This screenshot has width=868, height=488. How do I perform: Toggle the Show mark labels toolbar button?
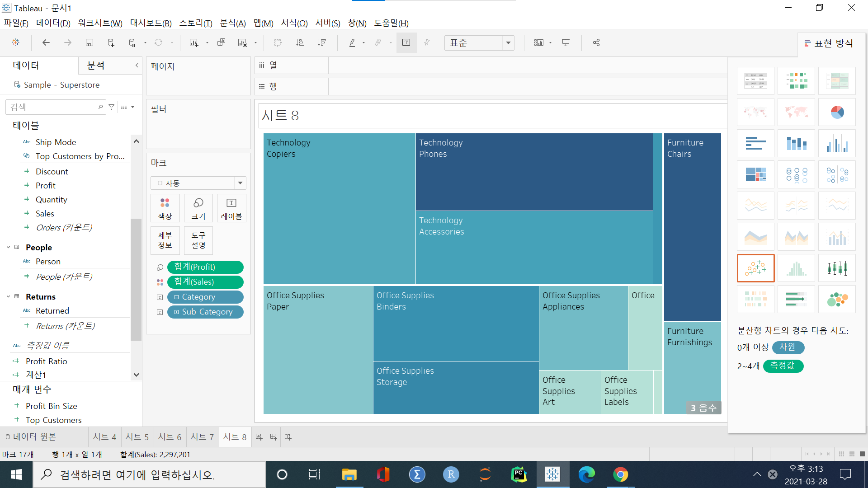(406, 42)
